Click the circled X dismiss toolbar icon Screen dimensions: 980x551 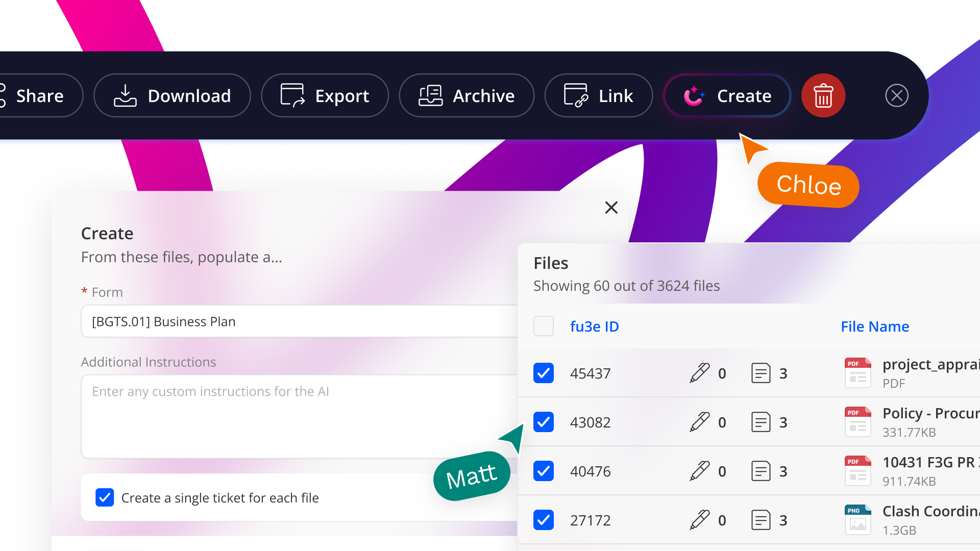(x=896, y=96)
